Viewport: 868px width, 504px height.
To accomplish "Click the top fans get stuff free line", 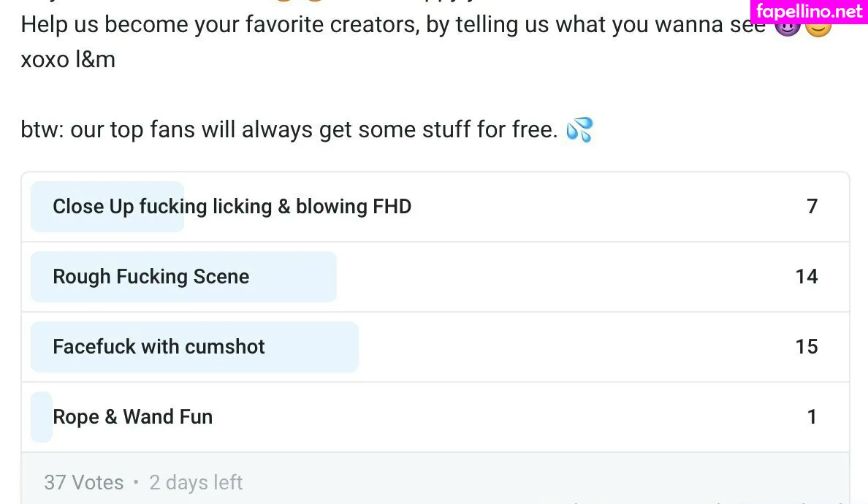I will coord(289,130).
